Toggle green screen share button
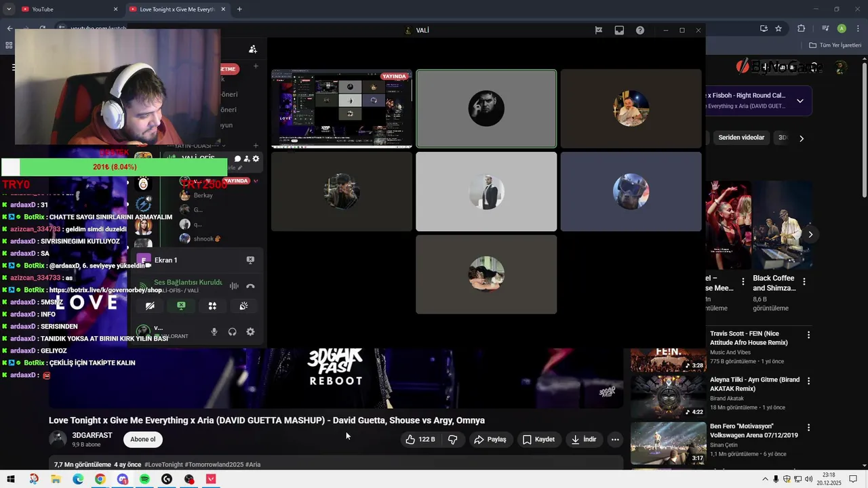Image resolution: width=868 pixels, height=488 pixels. coord(181,306)
